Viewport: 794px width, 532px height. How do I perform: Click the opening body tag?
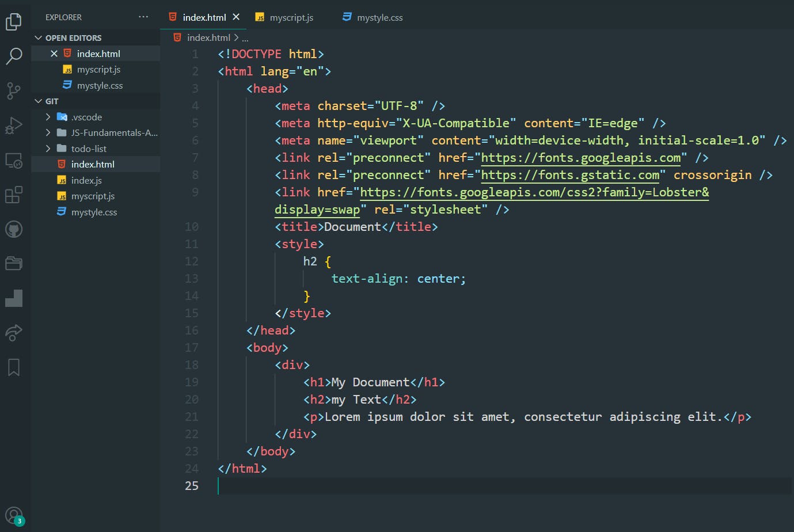tap(267, 348)
